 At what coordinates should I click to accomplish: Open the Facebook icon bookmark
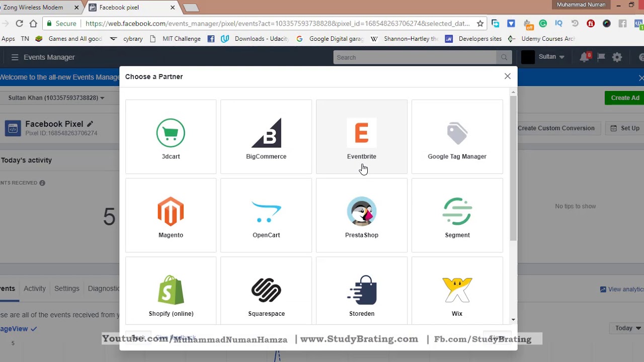[211, 39]
